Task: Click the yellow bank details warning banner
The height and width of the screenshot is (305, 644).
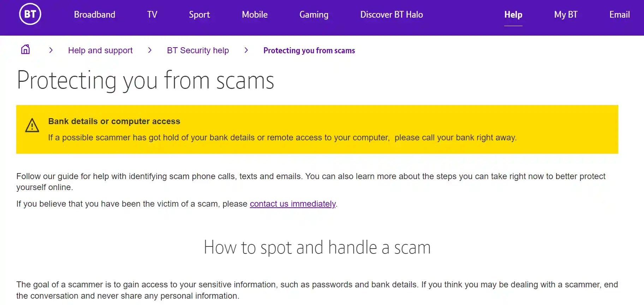Action: 317,129
